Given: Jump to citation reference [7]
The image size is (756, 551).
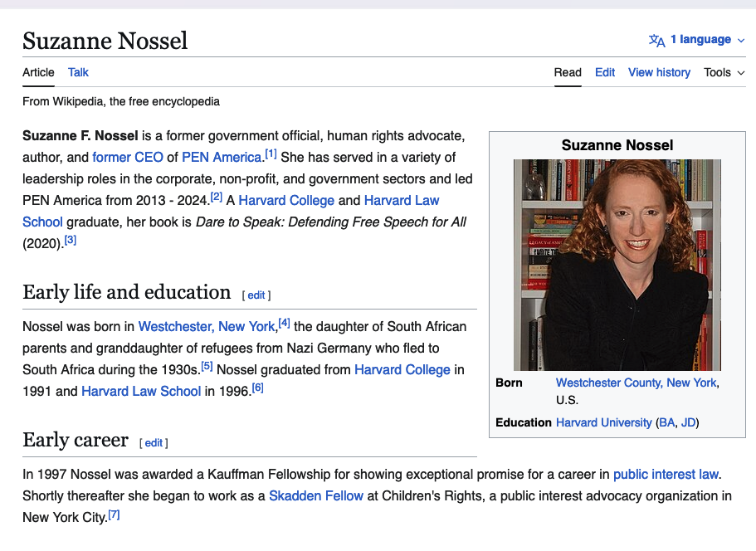Looking at the screenshot, I should [x=114, y=514].
